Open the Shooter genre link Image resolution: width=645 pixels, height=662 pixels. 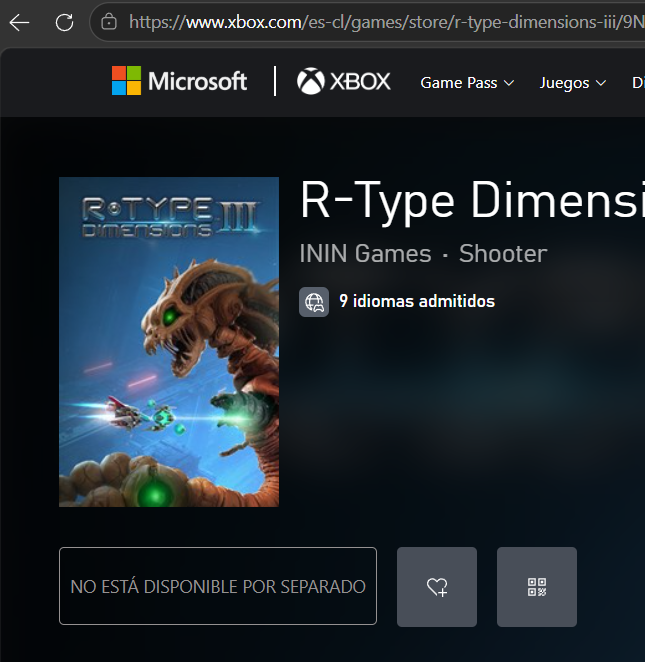(x=503, y=253)
